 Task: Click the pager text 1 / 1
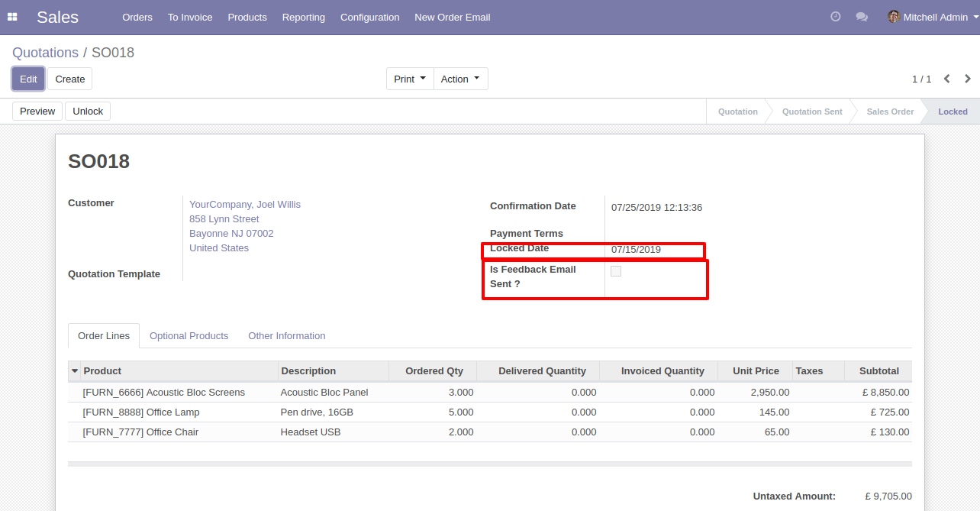[922, 79]
